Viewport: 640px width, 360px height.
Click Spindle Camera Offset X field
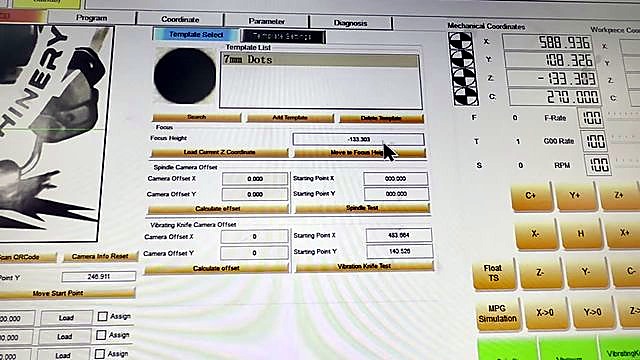tap(255, 179)
